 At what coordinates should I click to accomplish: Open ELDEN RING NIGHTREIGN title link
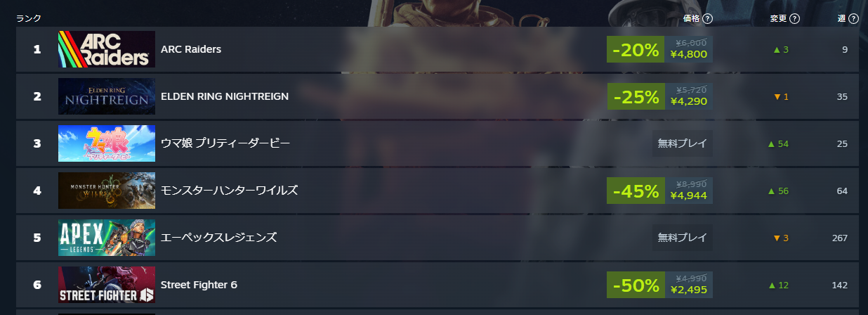pyautogui.click(x=225, y=96)
